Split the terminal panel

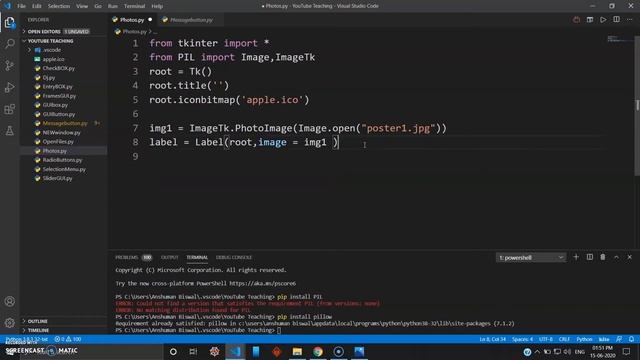point(590,257)
